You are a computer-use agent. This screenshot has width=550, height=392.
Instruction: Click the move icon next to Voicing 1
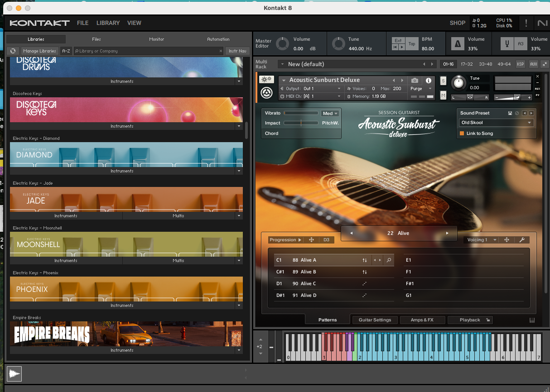[507, 240]
